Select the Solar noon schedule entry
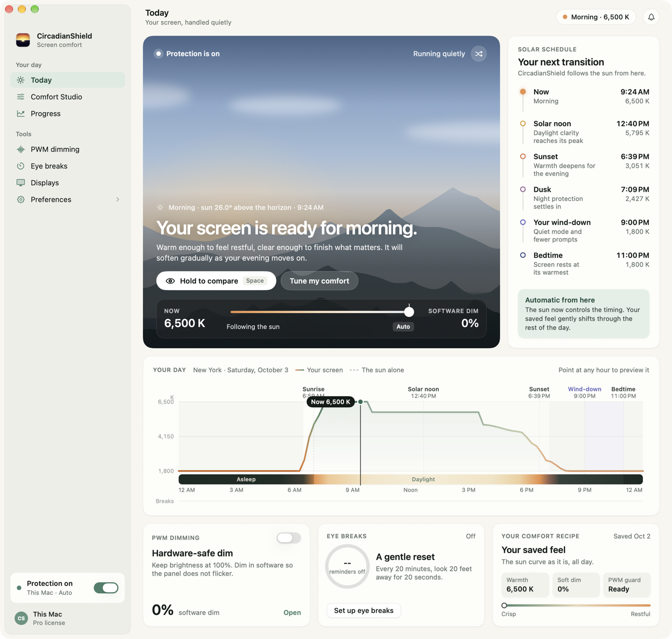The height and width of the screenshot is (639, 672). coord(584,132)
